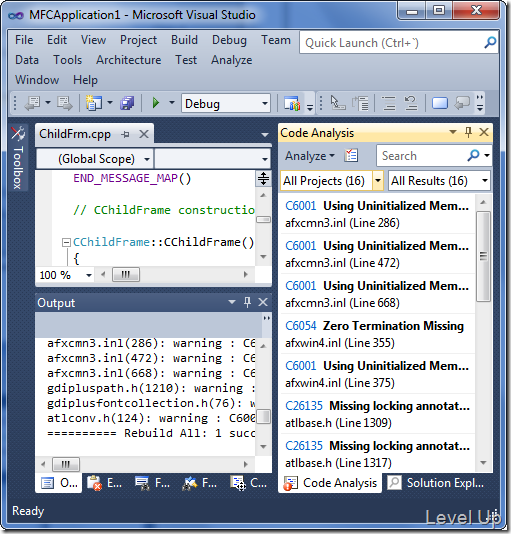Click the Save All toolbar icon
Viewport: 511px width, 534px height.
127,103
